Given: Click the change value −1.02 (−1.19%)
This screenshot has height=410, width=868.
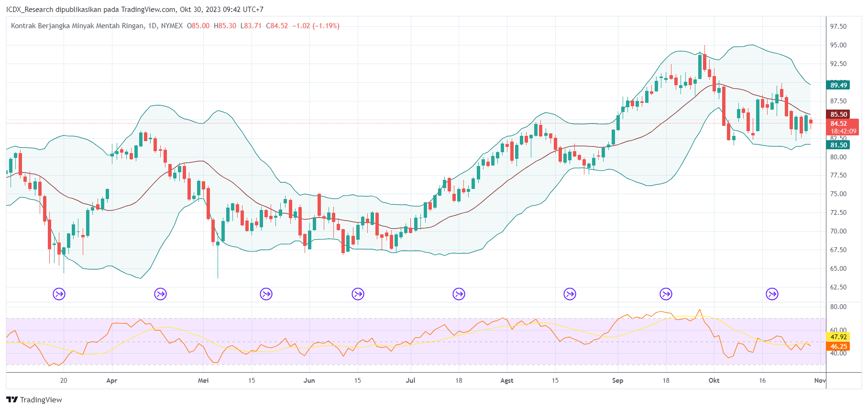Looking at the screenshot, I should pos(316,26).
